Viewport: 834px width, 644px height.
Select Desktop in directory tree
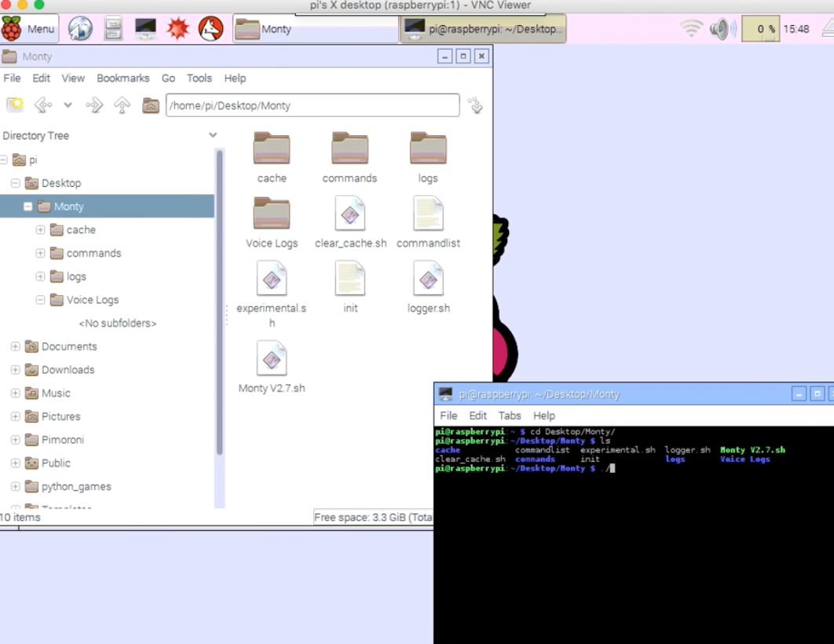coord(61,183)
